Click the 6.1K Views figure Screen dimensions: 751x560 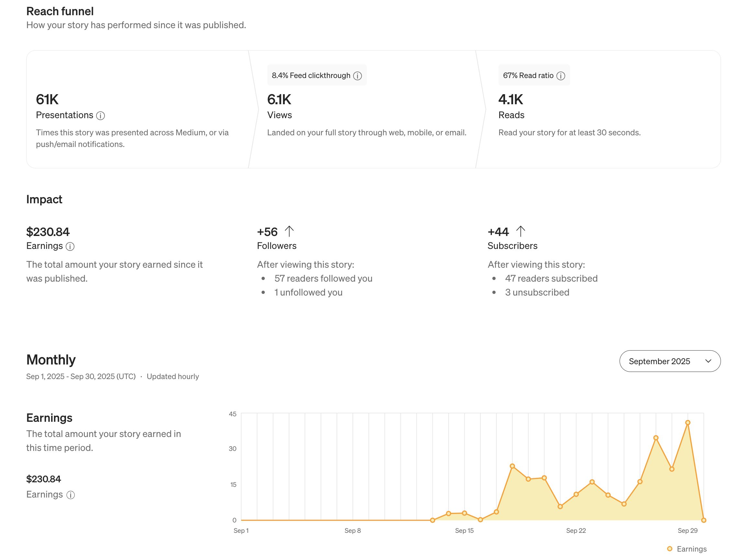click(279, 100)
